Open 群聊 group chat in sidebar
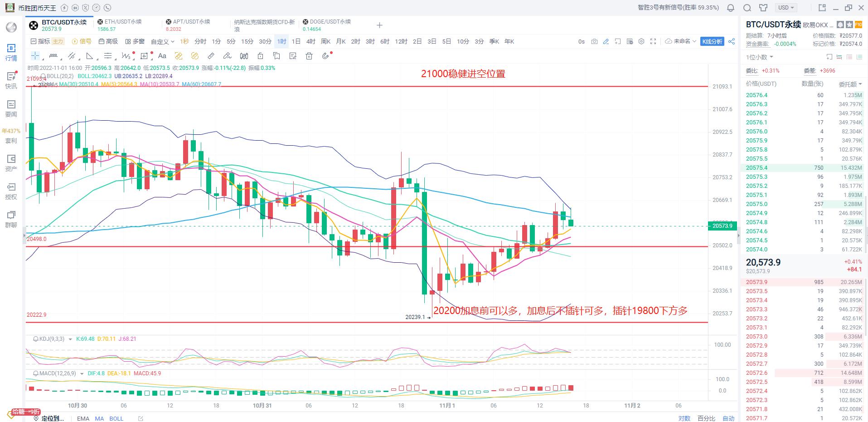868x422 pixels. click(x=11, y=219)
